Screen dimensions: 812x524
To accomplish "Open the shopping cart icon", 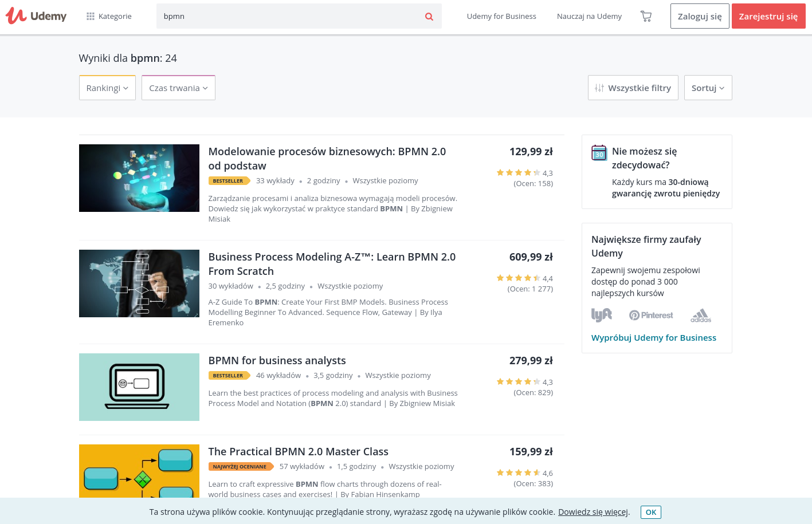I will point(646,16).
